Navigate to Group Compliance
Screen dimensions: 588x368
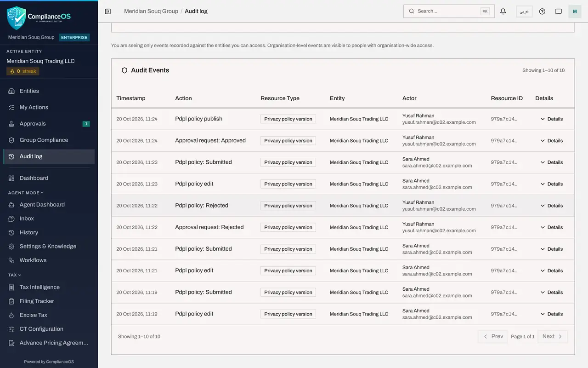49,140
